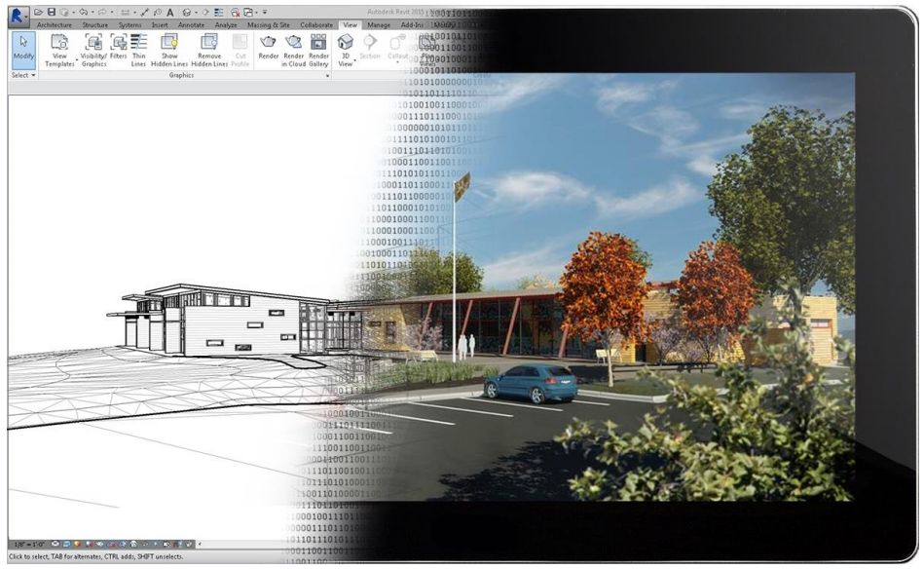Open the Render Gallery

pyautogui.click(x=318, y=50)
